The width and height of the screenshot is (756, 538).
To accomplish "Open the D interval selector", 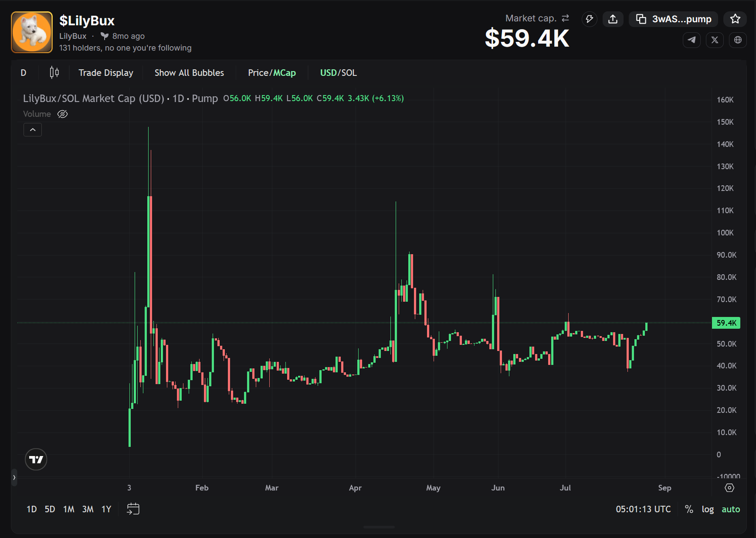I will coord(24,73).
